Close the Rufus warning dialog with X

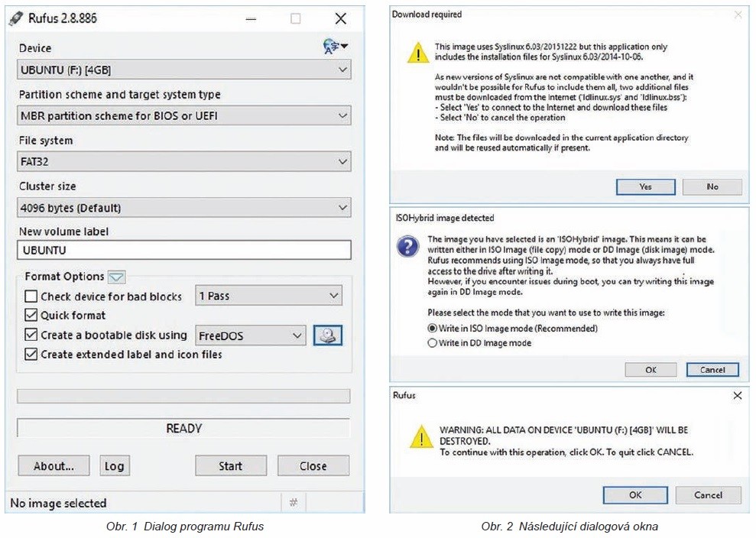coord(737,395)
